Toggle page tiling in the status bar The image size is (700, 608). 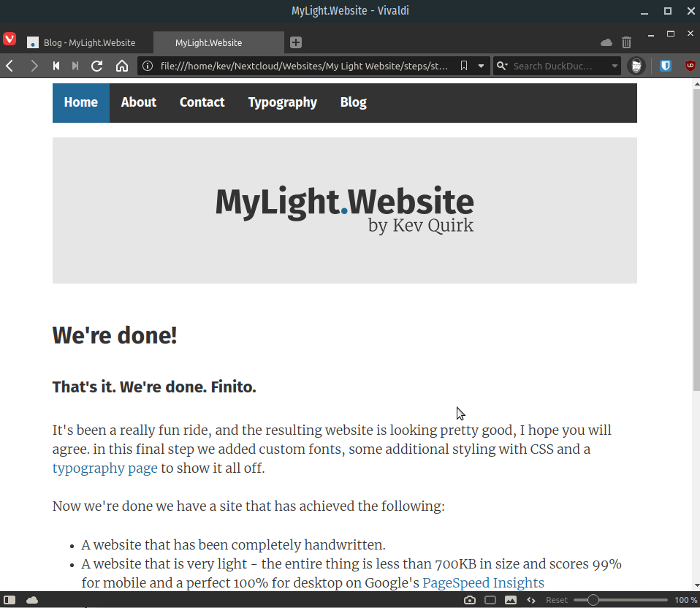click(490, 599)
